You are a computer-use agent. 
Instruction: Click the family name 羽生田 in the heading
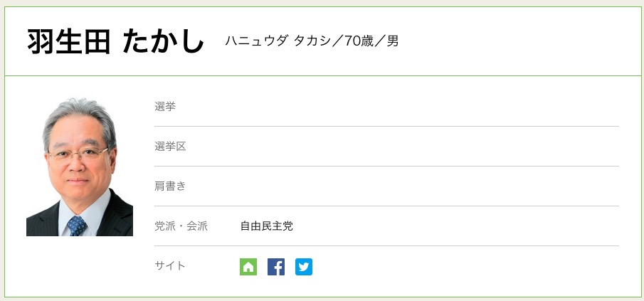[69, 42]
